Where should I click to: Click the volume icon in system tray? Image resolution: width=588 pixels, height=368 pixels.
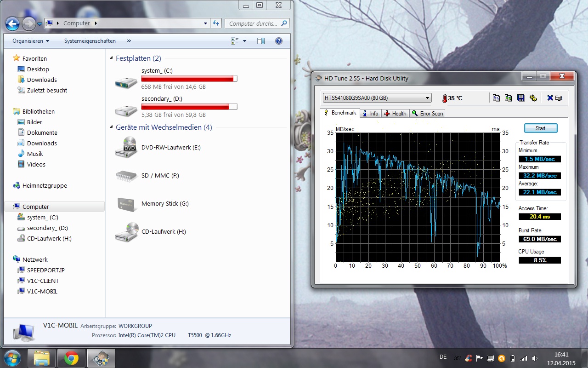coord(535,358)
